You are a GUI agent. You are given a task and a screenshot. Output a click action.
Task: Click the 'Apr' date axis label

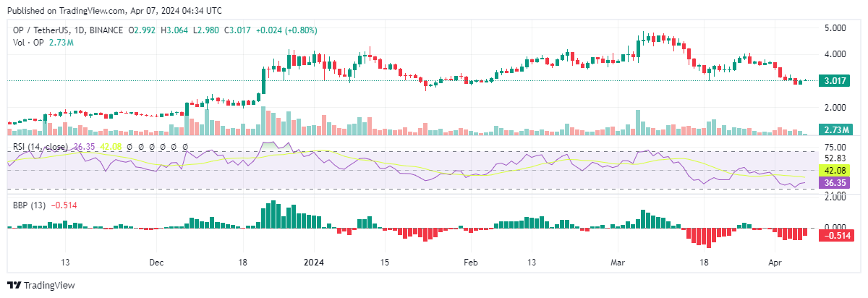tap(777, 262)
